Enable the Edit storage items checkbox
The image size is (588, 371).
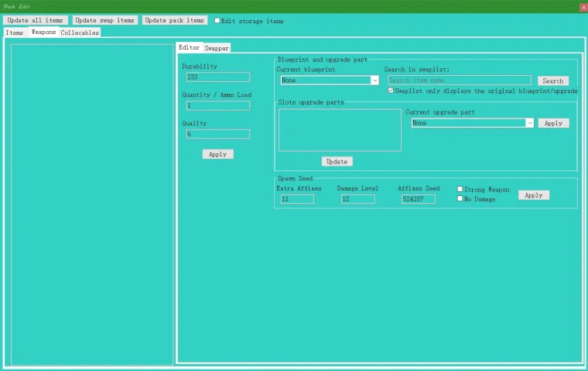point(217,21)
